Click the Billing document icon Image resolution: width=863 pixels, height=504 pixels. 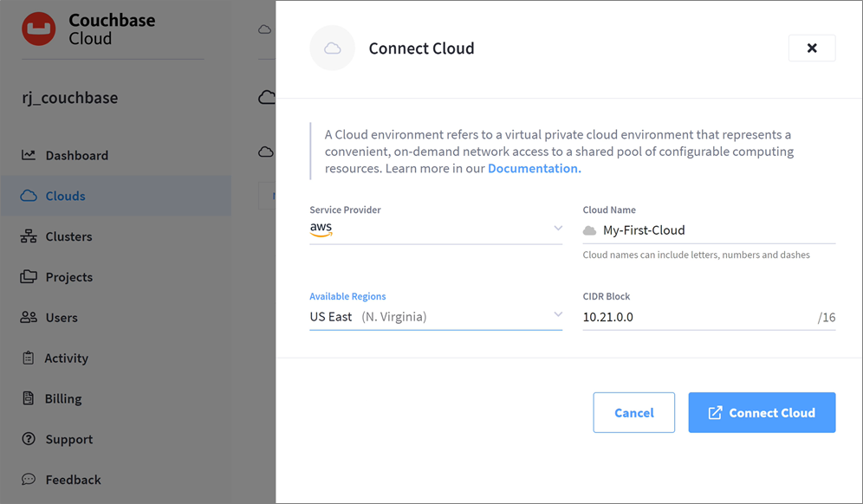click(29, 398)
